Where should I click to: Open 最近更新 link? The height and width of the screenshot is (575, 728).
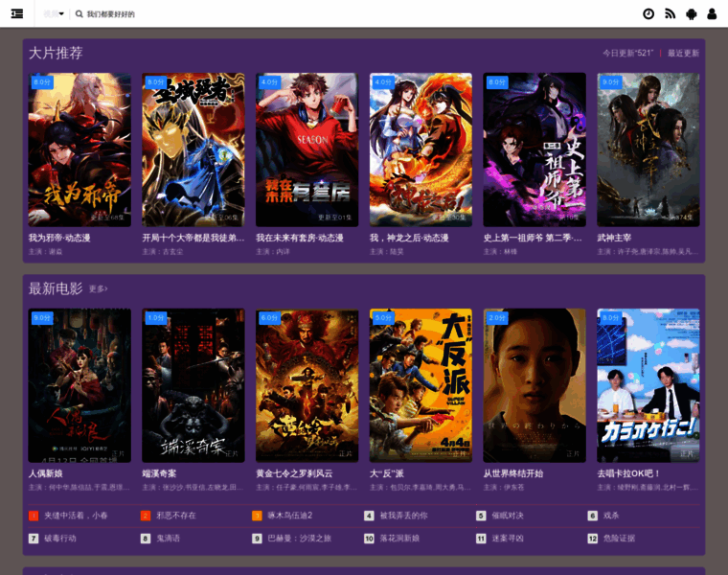click(x=683, y=53)
